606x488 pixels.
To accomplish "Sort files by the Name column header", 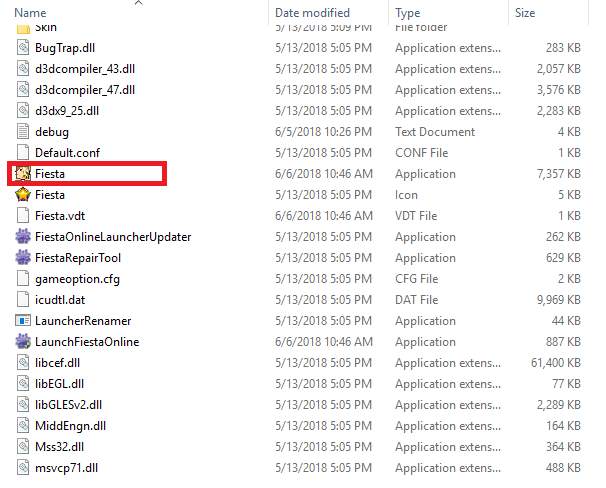I will tap(30, 13).
